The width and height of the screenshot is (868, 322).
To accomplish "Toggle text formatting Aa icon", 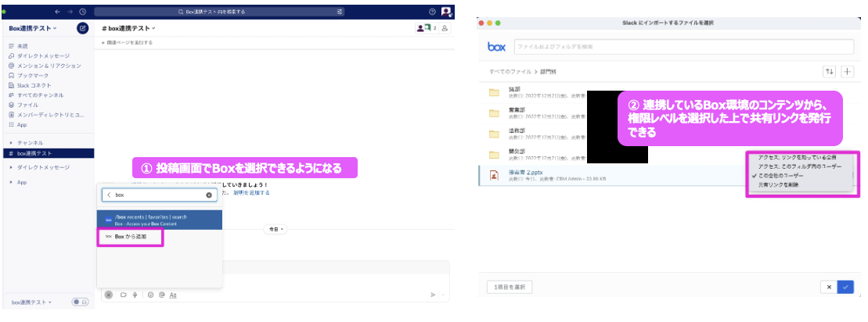I will 173,295.
